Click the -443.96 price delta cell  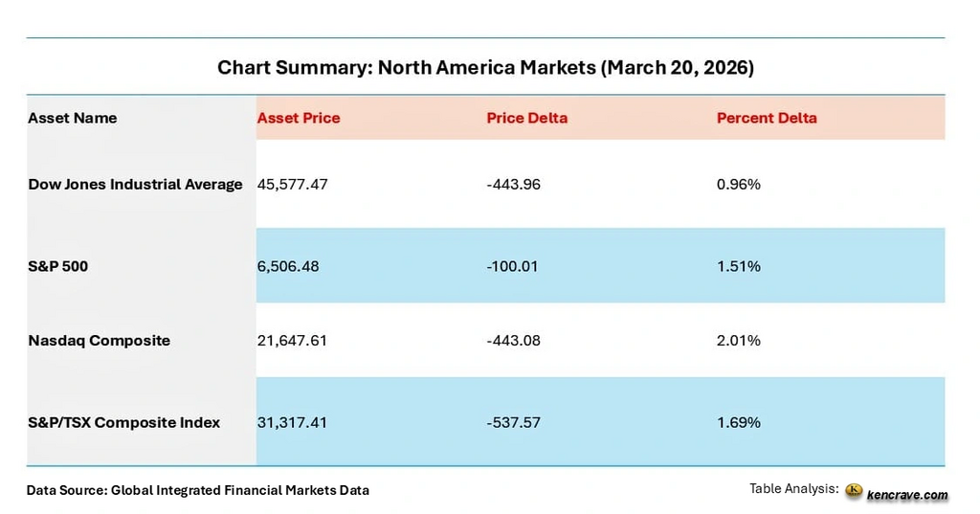coord(514,184)
